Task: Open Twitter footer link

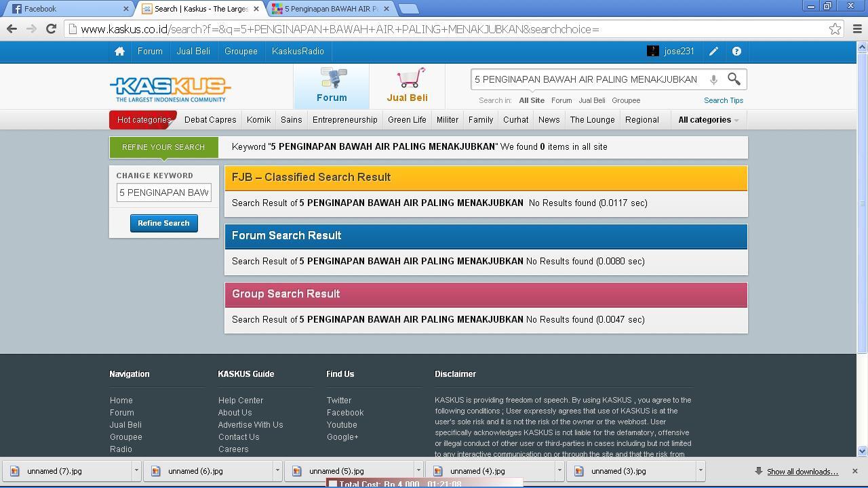Action: pyautogui.click(x=339, y=401)
